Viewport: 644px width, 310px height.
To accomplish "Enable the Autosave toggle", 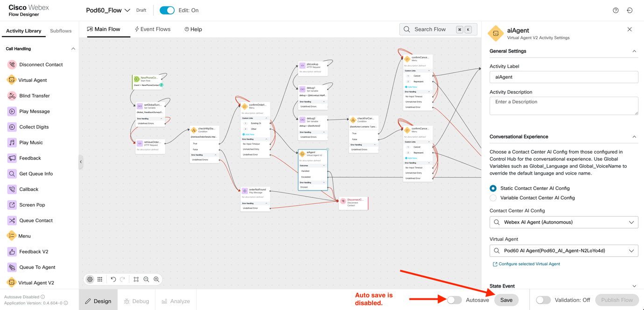I will [454, 300].
